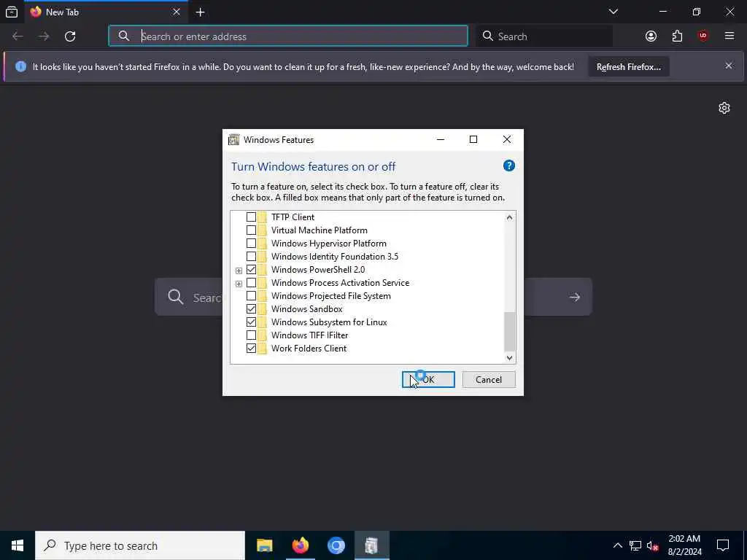This screenshot has height=560, width=747.
Task: Click the notification bar info icon
Action: [x=20, y=66]
